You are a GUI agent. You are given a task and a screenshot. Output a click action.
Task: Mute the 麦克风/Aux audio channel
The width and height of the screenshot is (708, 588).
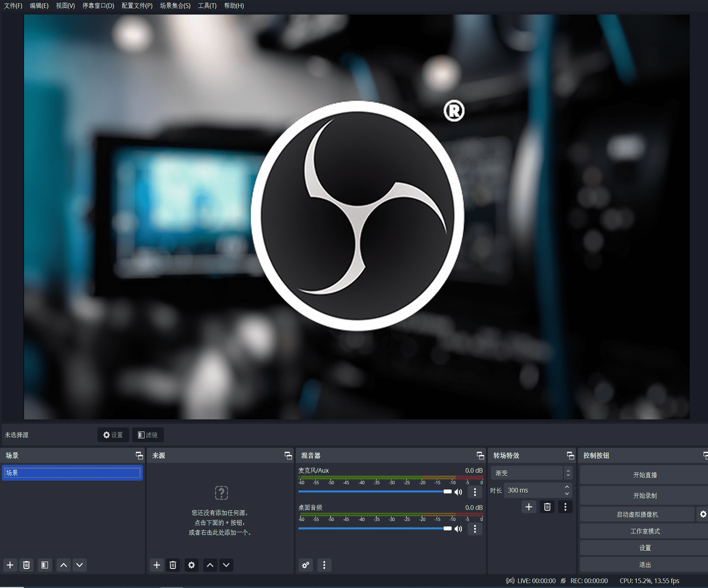point(458,492)
